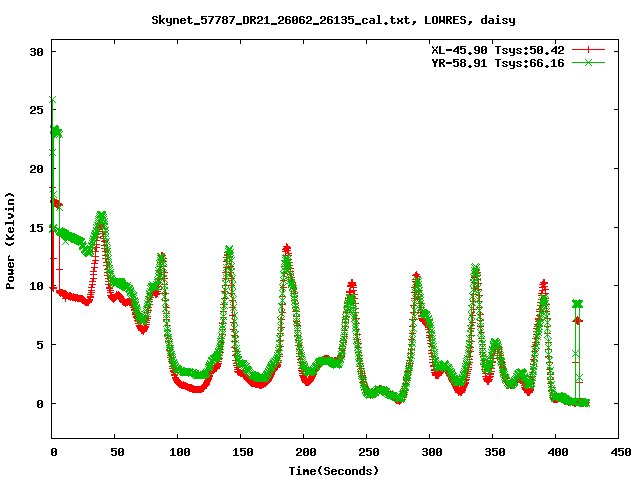Viewport: 640px width, 480px height.
Task: Click the plot title text at top
Action: coord(319,19)
